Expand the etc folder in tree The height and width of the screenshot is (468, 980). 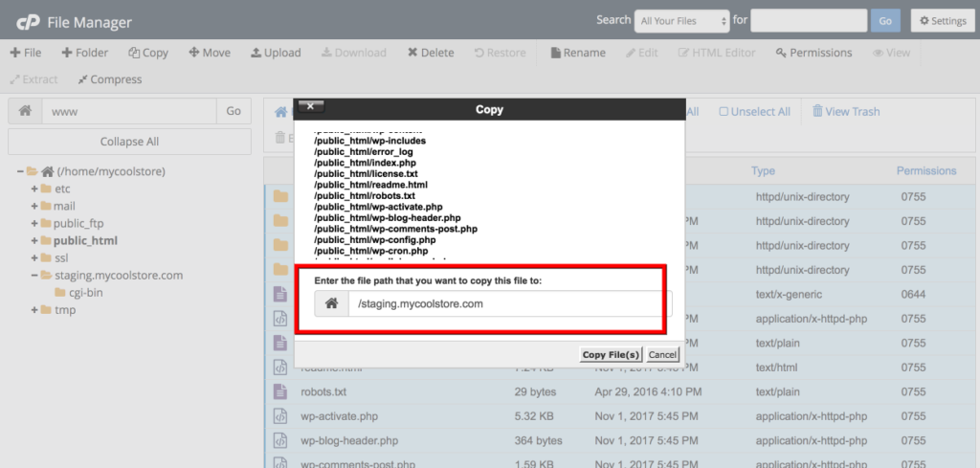click(34, 189)
